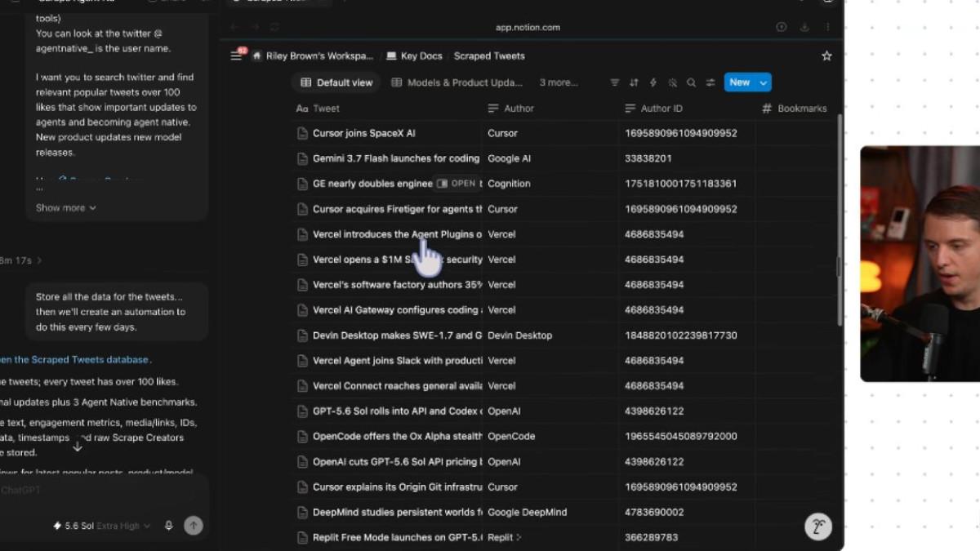Image resolution: width=980 pixels, height=551 pixels.
Task: Click the app.notion.com address bar
Action: coord(528,27)
